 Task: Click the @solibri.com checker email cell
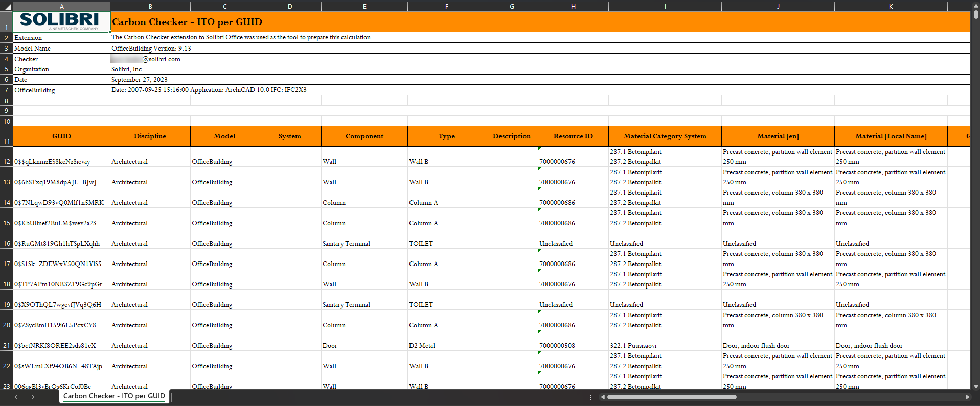(x=540, y=59)
